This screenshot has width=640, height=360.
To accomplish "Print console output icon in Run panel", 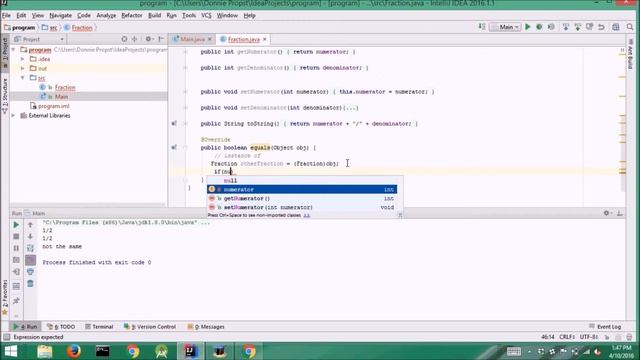I will tap(30, 272).
